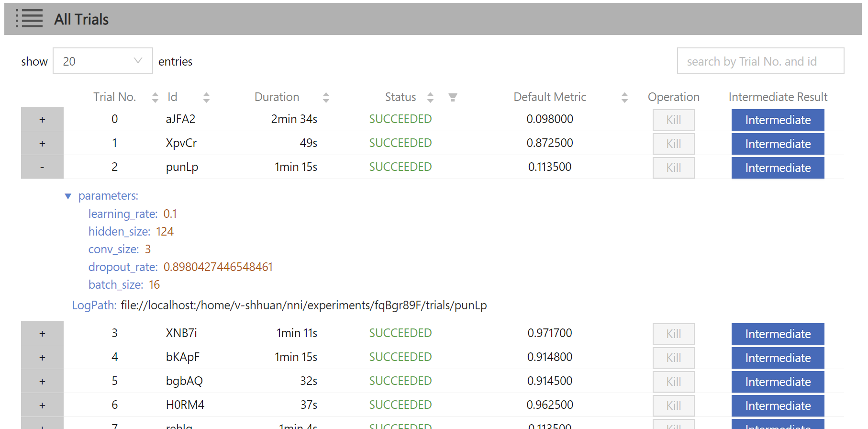Sort trials by Duration
Screen dimensions: 868x429
point(326,98)
